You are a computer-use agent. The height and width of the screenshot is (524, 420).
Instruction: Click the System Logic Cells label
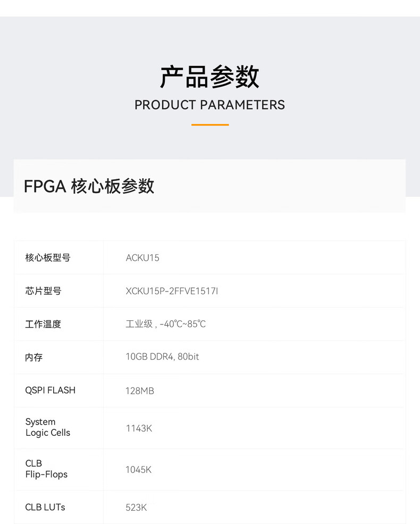[x=48, y=427]
